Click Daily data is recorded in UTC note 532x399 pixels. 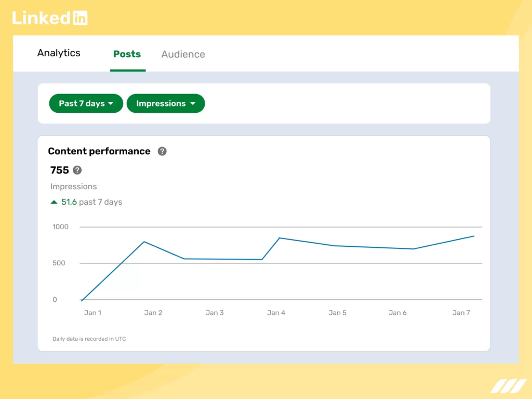click(89, 339)
